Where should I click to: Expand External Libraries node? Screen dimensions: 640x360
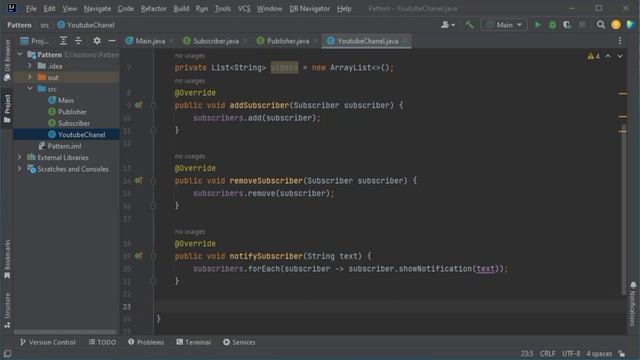(20, 157)
